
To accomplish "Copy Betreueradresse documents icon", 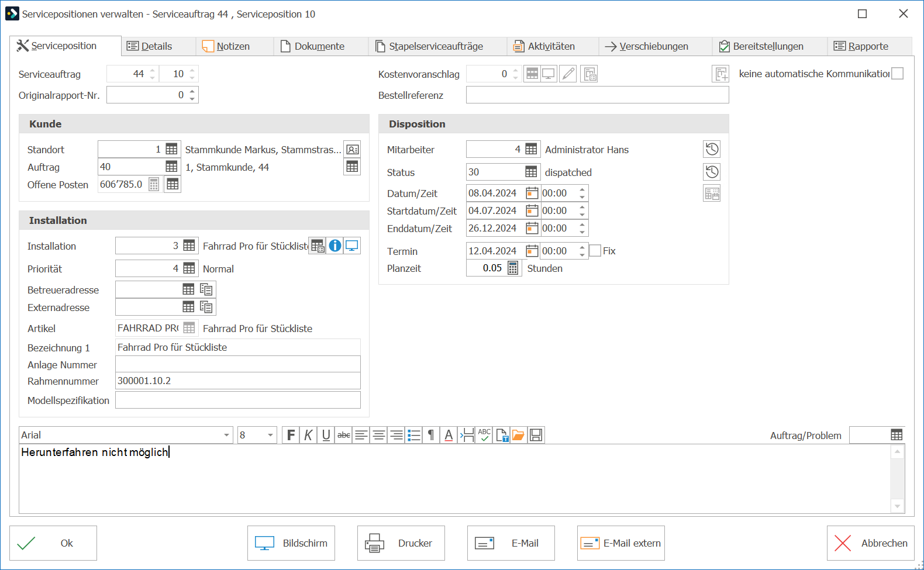I will coord(206,289).
